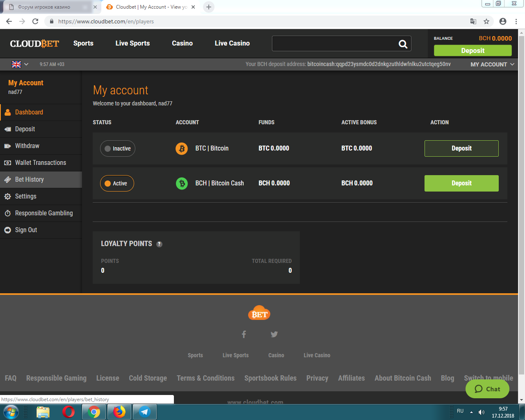This screenshot has height=420, width=525.
Task: Open the Affiliates footer link
Action: click(352, 378)
